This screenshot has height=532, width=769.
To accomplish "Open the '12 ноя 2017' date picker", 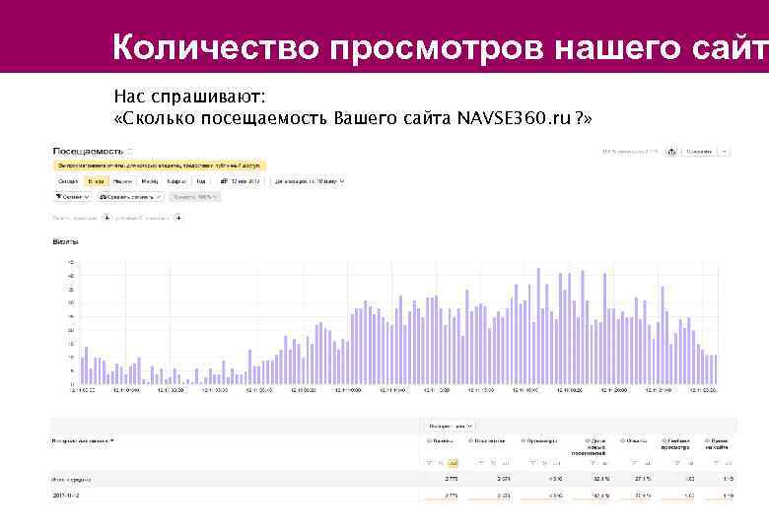I will coord(241,181).
